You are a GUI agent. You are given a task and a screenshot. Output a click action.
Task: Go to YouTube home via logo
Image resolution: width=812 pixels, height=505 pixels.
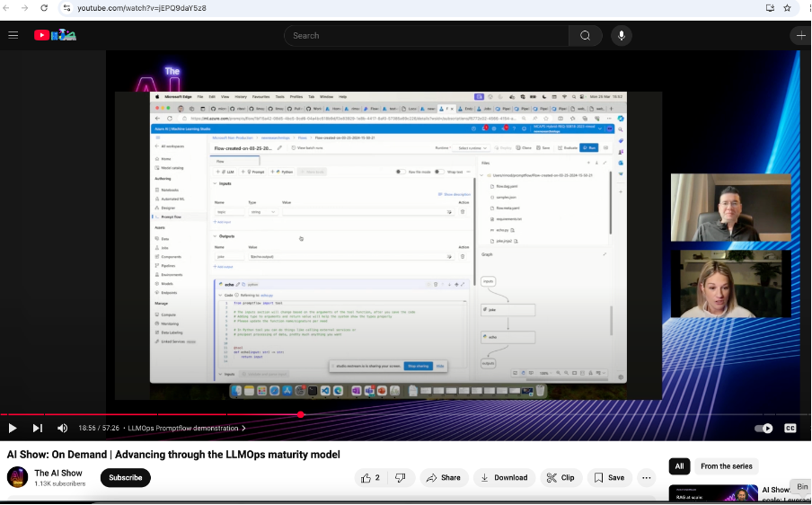tap(55, 35)
